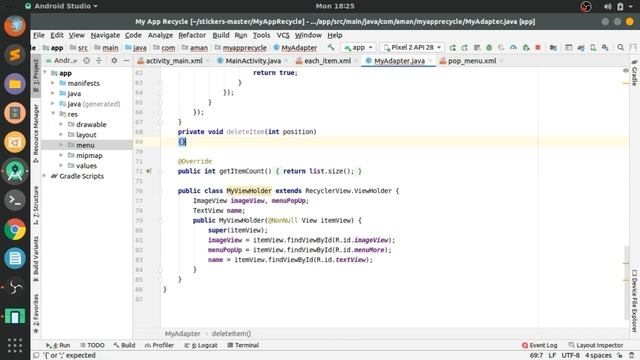Click the Attach Debugger icon next to Stop

click(526, 48)
